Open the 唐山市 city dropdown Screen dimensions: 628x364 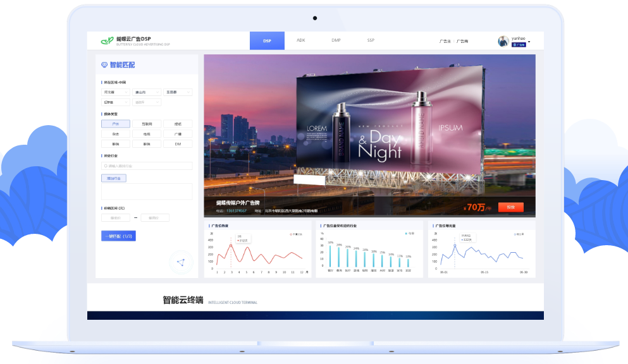click(147, 92)
